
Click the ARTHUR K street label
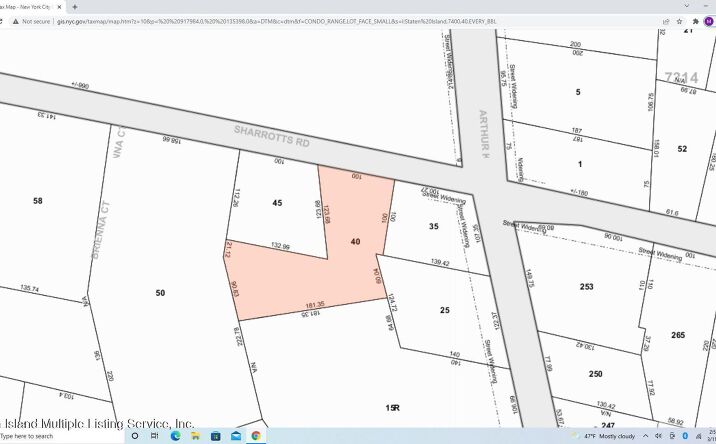coord(484,134)
